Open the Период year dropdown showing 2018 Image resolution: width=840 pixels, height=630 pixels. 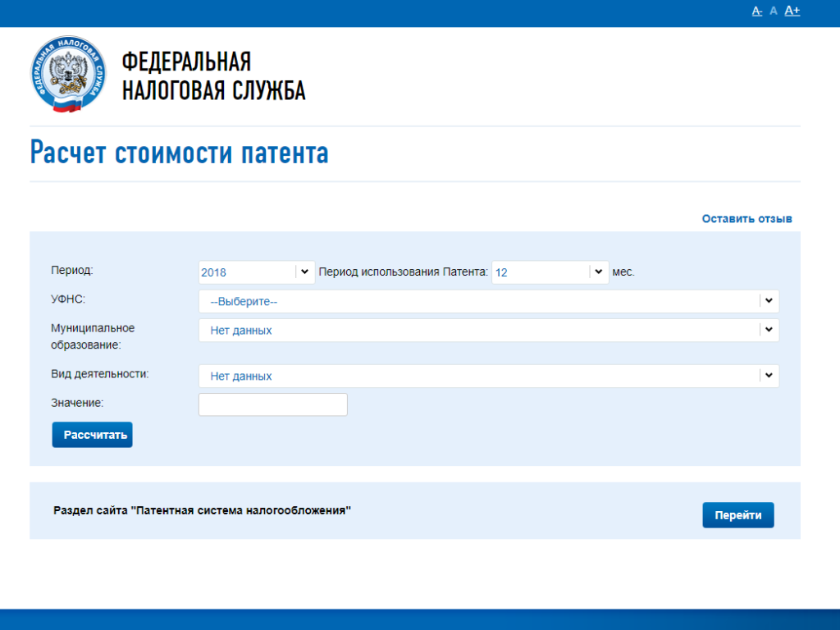point(247,272)
